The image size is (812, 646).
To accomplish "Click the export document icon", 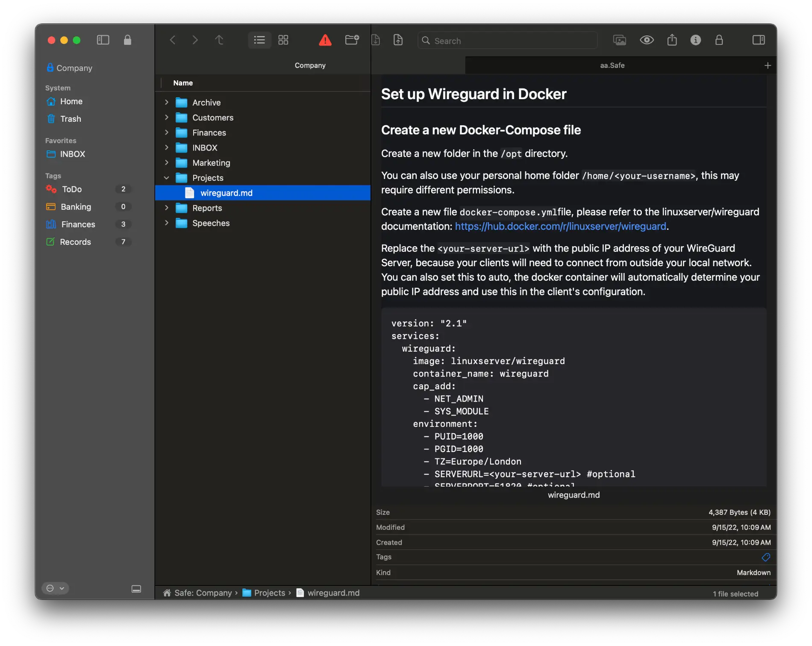I will 398,40.
